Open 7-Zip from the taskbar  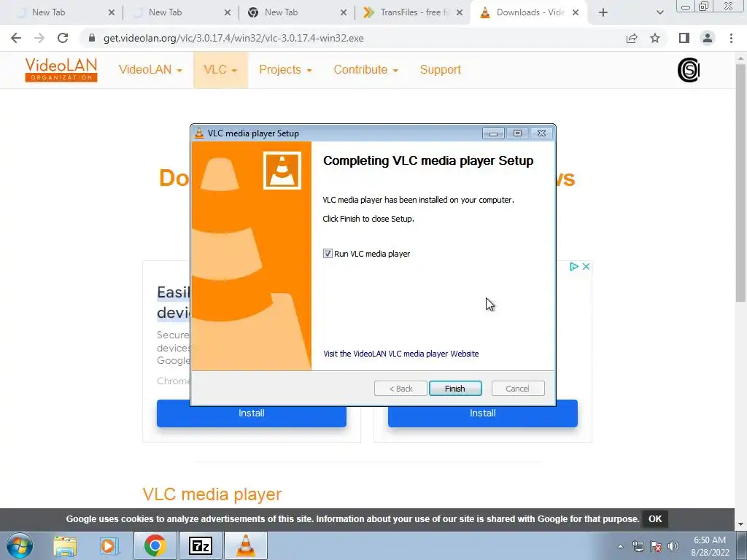click(200, 545)
